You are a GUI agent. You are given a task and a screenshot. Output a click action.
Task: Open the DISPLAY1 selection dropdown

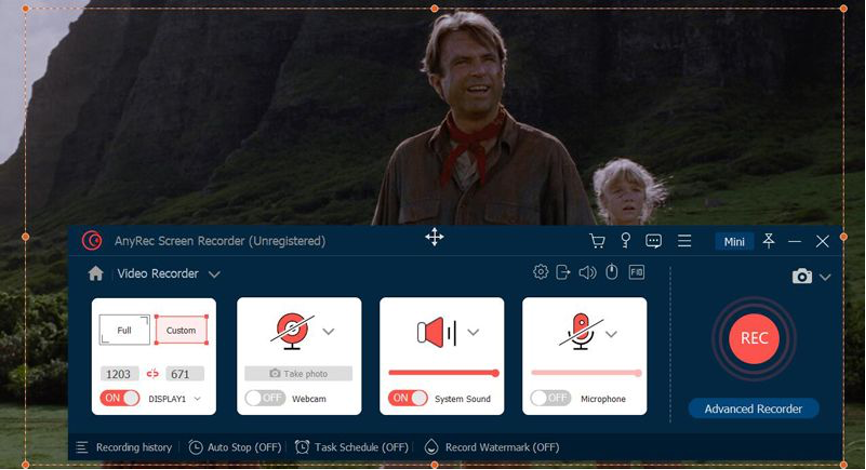pos(197,399)
